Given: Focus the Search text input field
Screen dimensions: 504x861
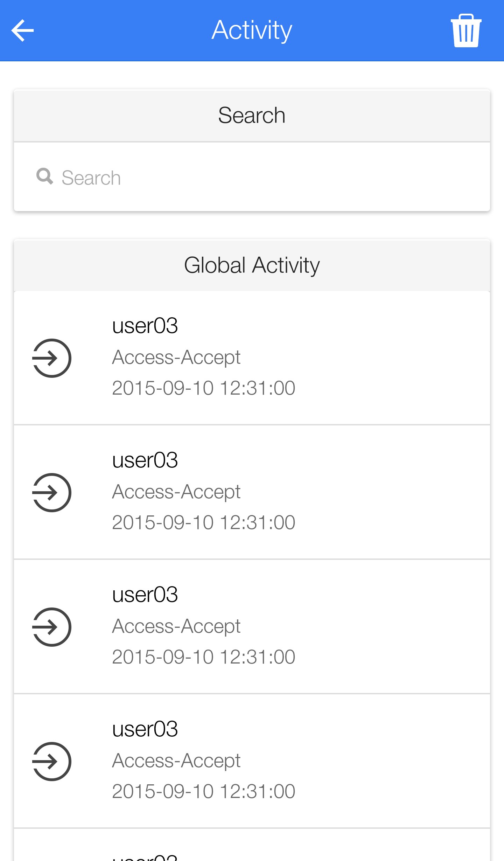Looking at the screenshot, I should click(266, 178).
